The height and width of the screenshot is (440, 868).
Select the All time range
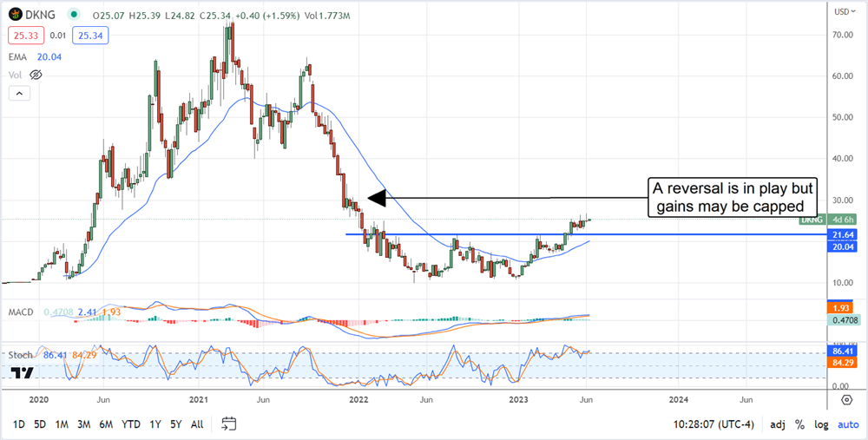pyautogui.click(x=197, y=424)
